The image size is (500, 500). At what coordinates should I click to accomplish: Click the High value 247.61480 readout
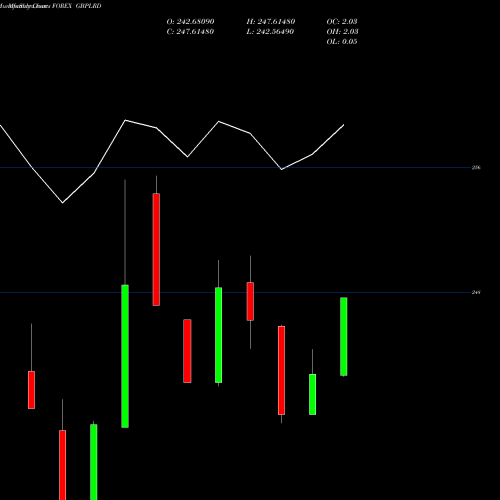271,22
